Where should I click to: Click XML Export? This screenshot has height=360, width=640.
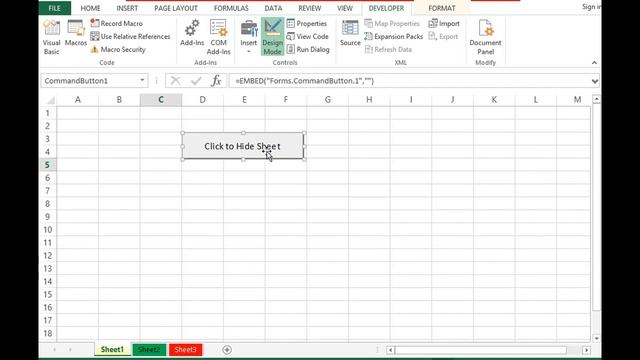[443, 36]
